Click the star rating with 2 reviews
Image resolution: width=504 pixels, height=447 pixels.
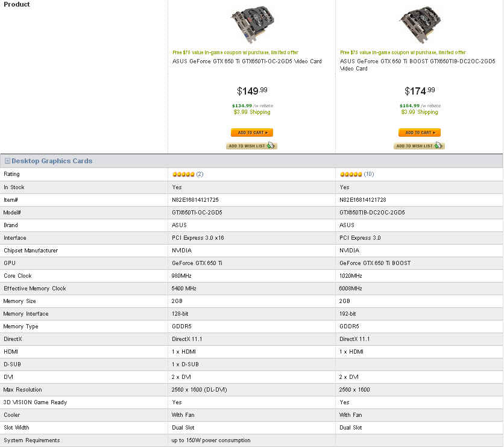[x=183, y=174]
